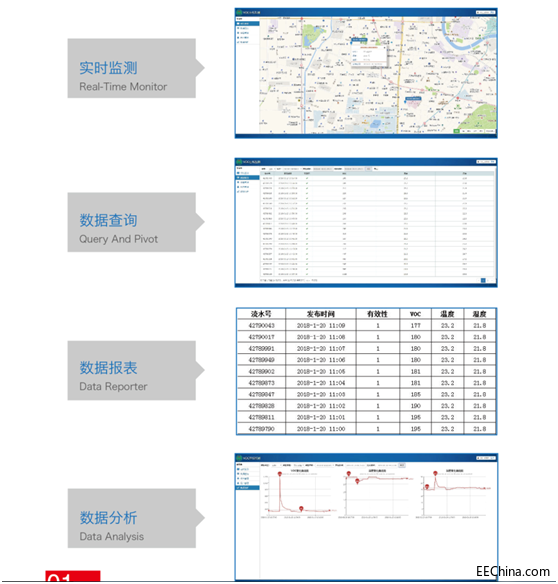Open the user menu in the query window title bar
The image size is (558, 584).
pos(485,162)
